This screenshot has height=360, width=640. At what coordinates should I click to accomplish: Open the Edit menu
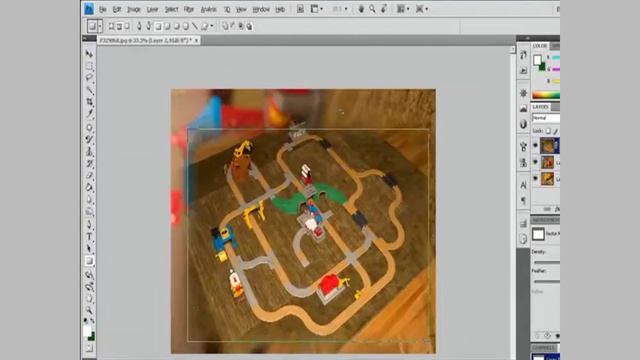tap(117, 9)
